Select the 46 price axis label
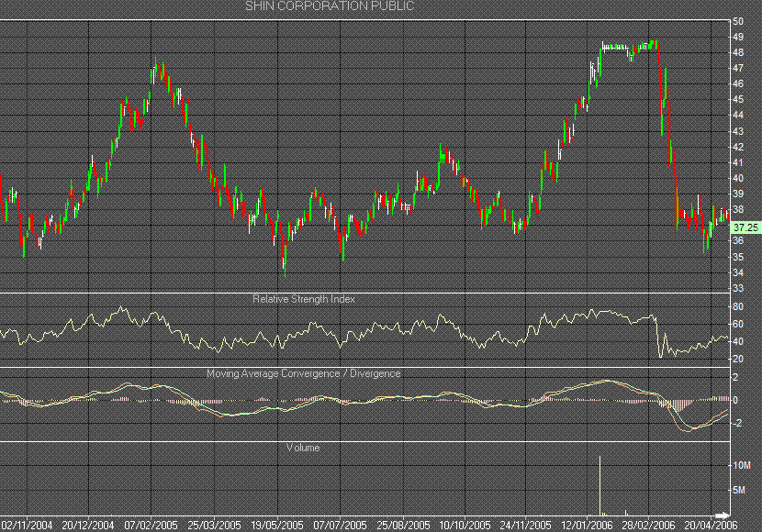 738,84
